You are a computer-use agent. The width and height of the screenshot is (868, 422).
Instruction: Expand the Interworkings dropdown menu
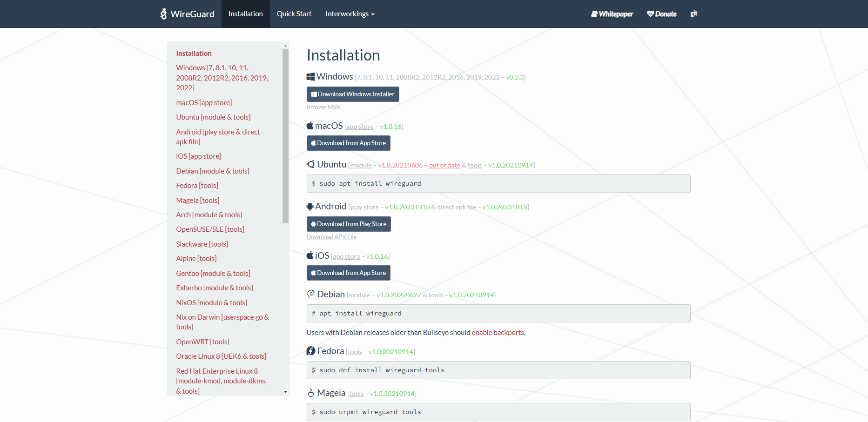(350, 14)
